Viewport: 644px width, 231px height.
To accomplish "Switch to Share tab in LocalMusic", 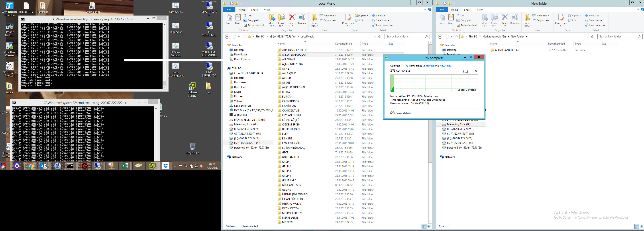I will point(254,10).
